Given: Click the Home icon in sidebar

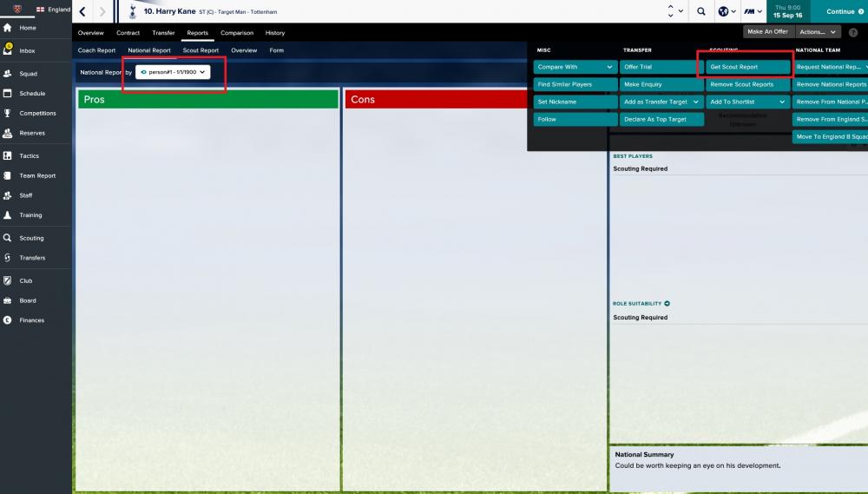Looking at the screenshot, I should click(x=8, y=28).
